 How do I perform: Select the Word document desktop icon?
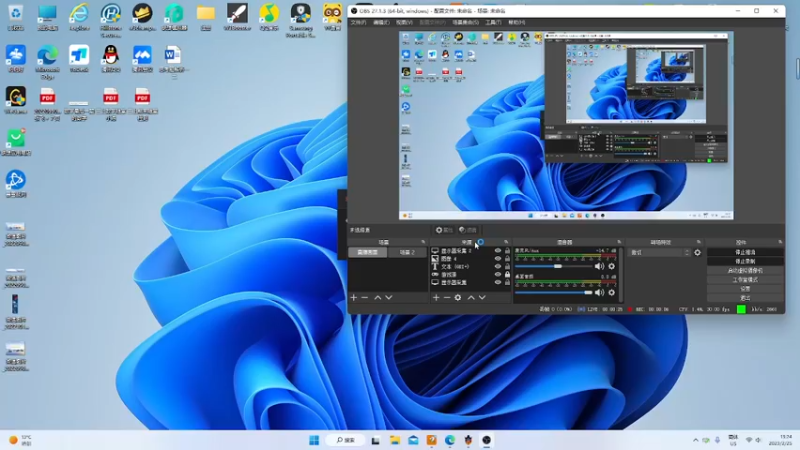(173, 60)
